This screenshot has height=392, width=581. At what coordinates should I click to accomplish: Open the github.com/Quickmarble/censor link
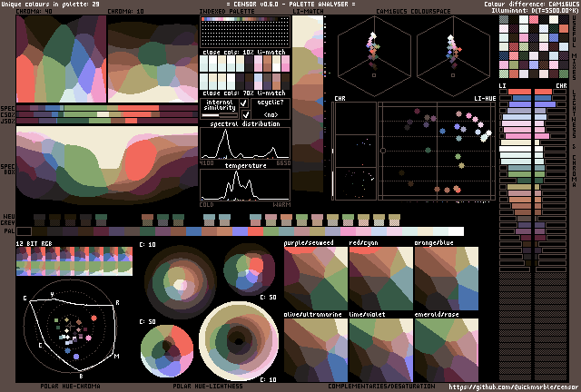click(x=512, y=387)
